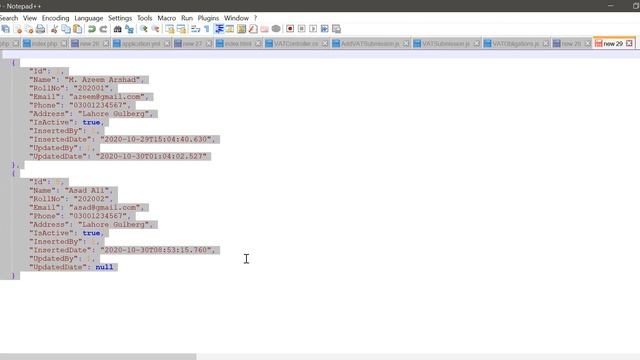Image resolution: width=640 pixels, height=360 pixels.
Task: Print the current document
Action: point(40,29)
